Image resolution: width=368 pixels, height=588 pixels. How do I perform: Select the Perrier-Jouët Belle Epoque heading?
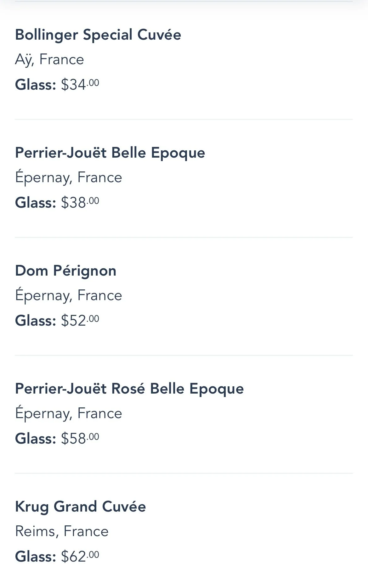point(110,153)
